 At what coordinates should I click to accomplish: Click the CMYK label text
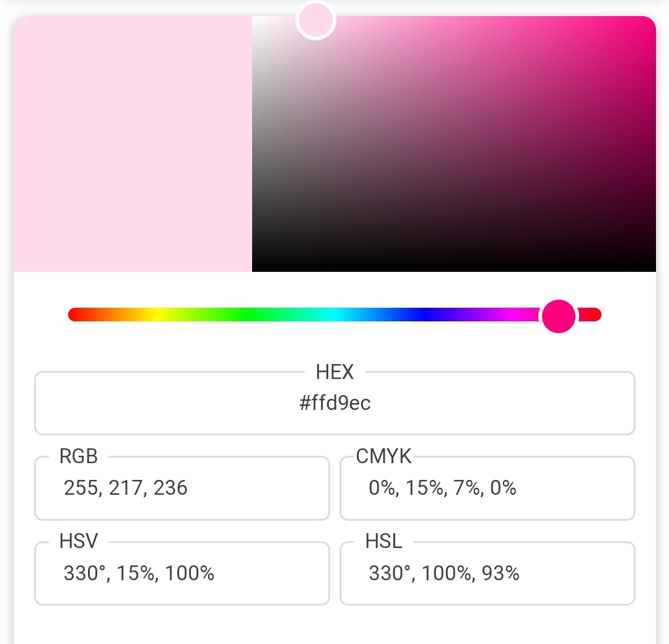383,457
